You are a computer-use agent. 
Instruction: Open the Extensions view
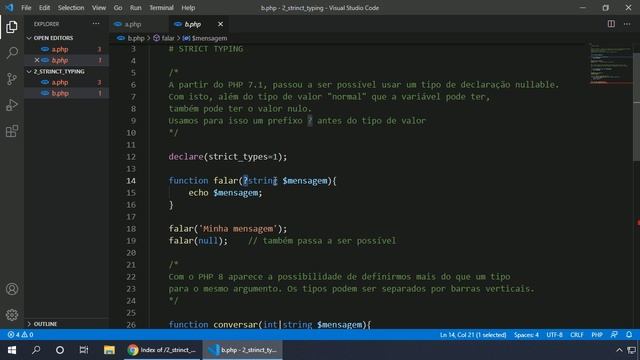[12, 131]
